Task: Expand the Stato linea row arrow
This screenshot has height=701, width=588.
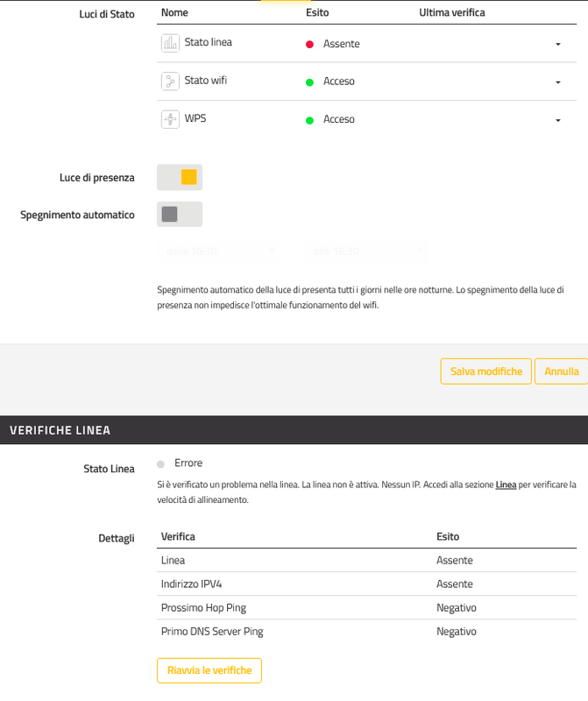Action: (x=558, y=45)
